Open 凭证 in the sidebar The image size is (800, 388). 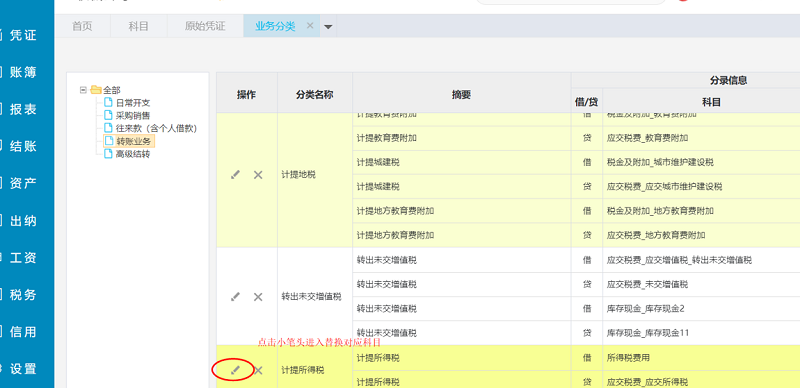click(23, 35)
